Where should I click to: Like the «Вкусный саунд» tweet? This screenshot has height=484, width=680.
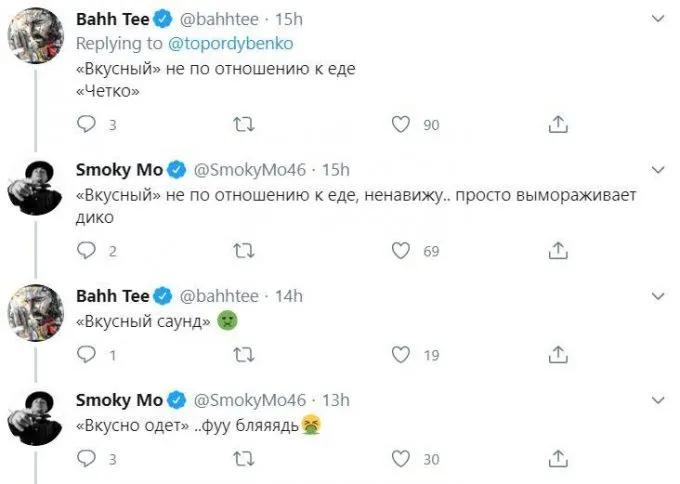tap(401, 354)
